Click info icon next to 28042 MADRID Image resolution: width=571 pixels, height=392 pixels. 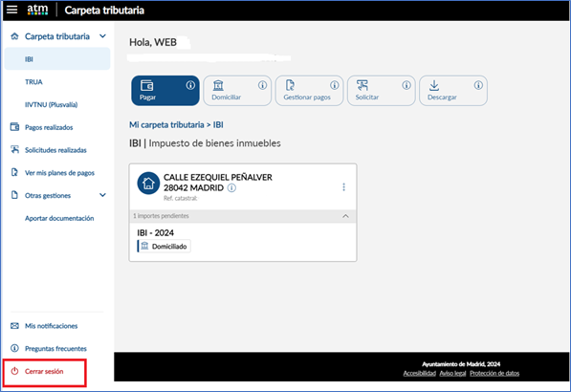[231, 187]
